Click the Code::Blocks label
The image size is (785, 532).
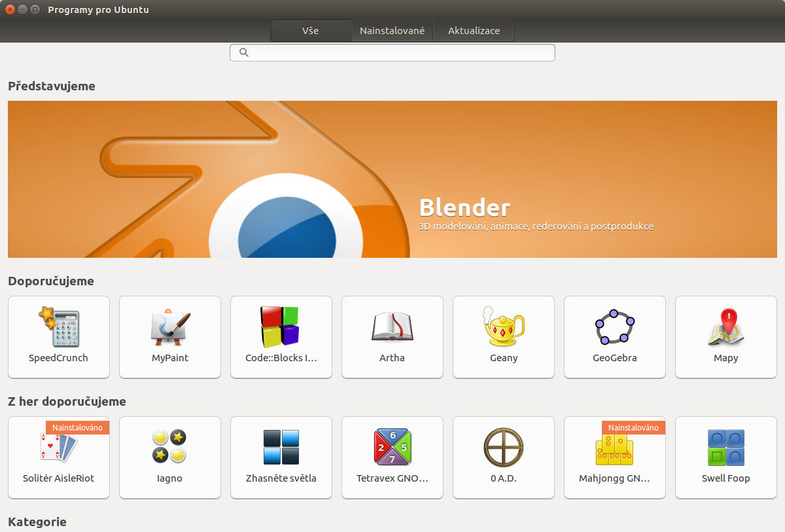pyautogui.click(x=281, y=358)
